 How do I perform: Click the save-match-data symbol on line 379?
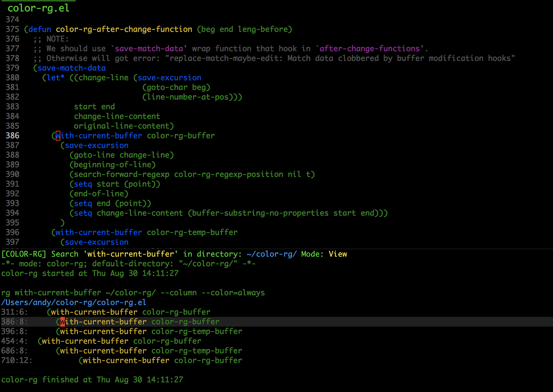[x=71, y=68]
